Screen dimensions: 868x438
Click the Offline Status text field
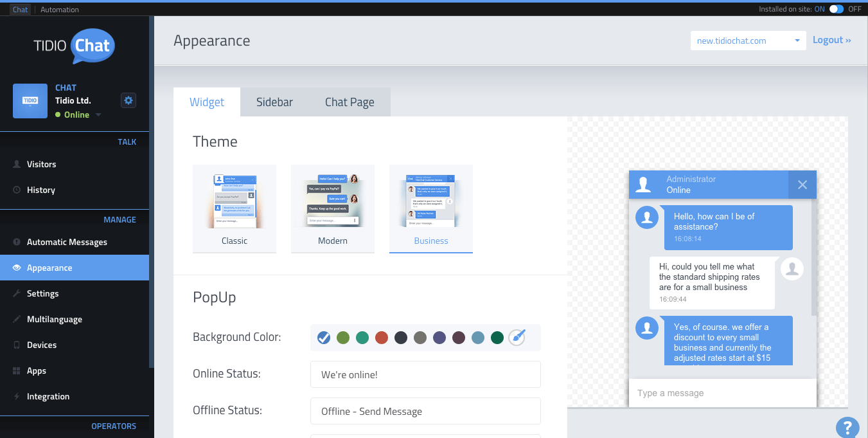pos(425,411)
